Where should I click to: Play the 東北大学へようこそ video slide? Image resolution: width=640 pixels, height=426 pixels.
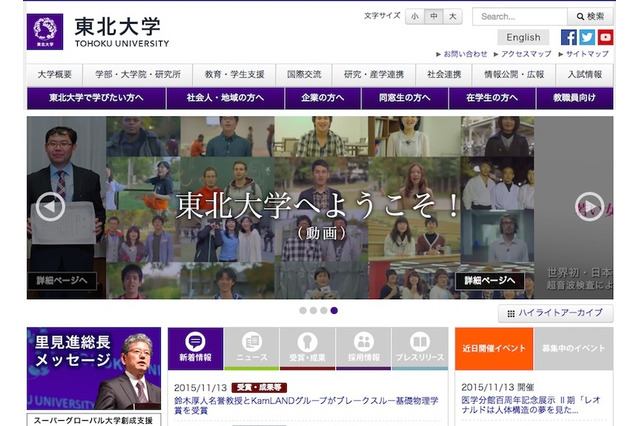(x=320, y=208)
